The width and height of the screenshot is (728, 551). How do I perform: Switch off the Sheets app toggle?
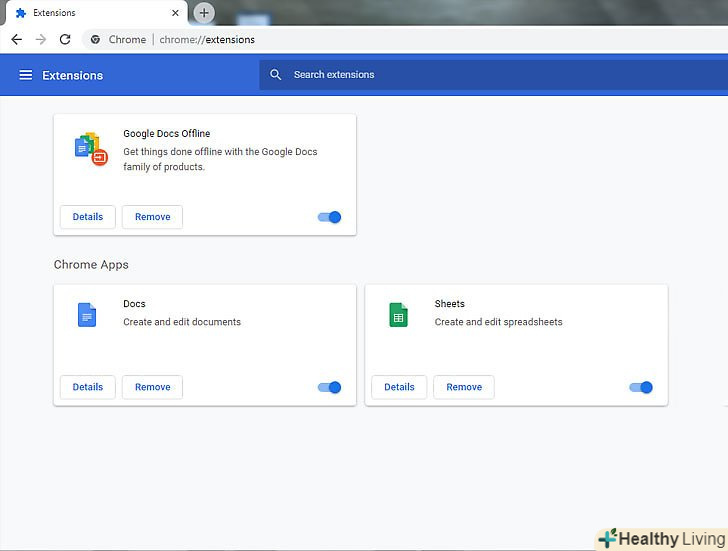tap(641, 387)
